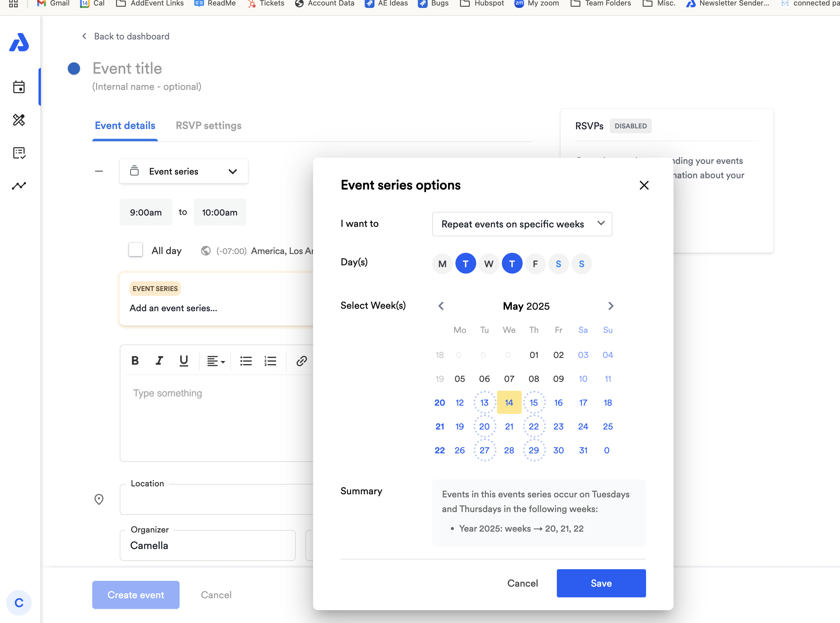Apply italic formatting in the editor
Screen dimensions: 840x623
[159, 361]
